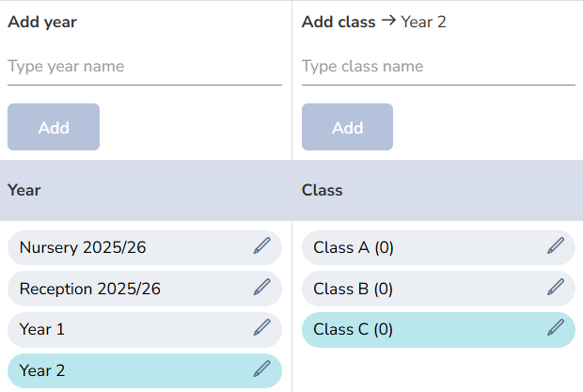Focus the Type class name field

pyautogui.click(x=438, y=67)
